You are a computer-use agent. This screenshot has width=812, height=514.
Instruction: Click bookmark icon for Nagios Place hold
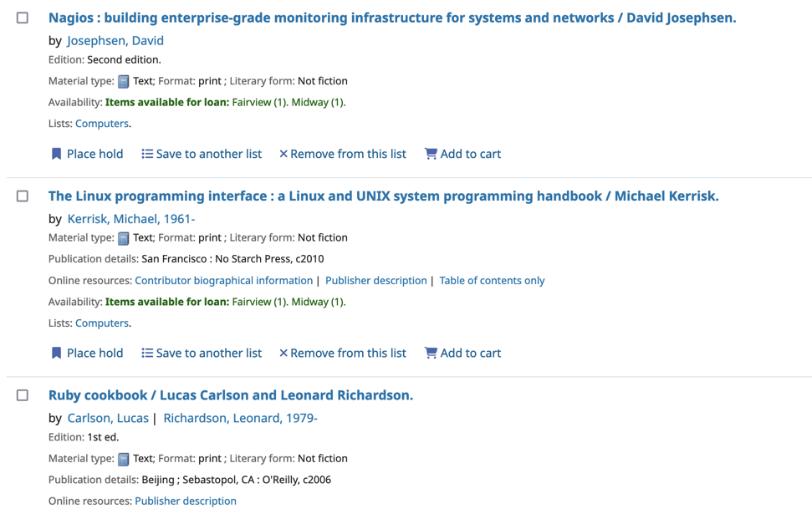(x=56, y=154)
